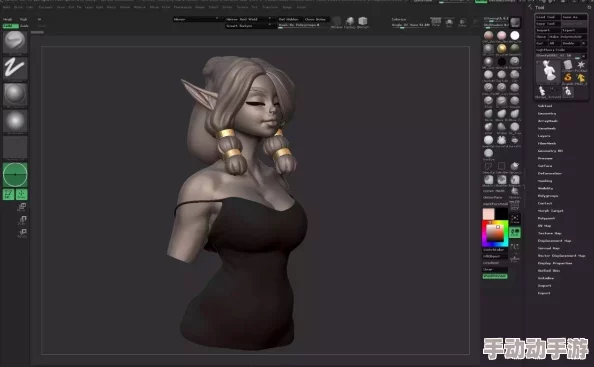Pick a hue in the color picker square
The width and height of the screenshot is (594, 367).
coord(495,233)
